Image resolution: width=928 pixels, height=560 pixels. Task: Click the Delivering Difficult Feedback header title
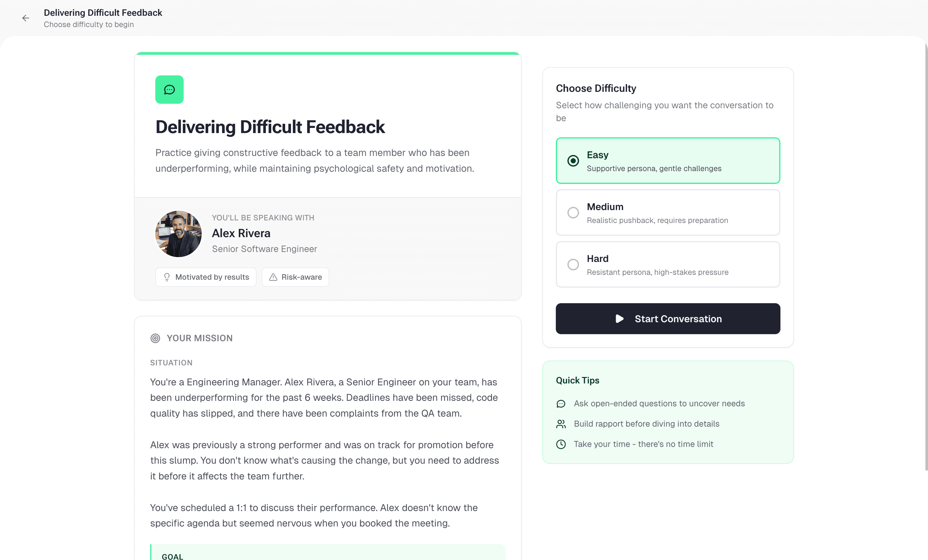tap(103, 13)
